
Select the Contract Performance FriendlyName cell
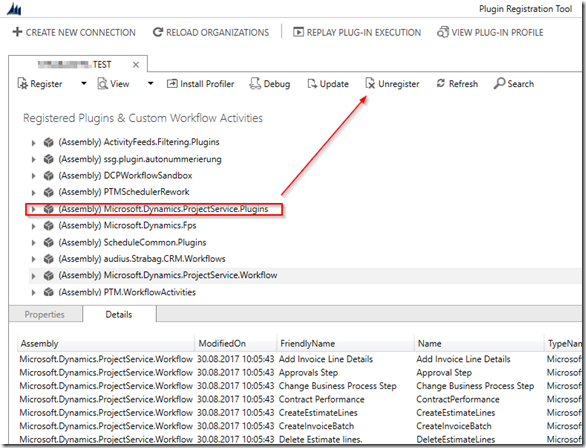[x=321, y=399]
